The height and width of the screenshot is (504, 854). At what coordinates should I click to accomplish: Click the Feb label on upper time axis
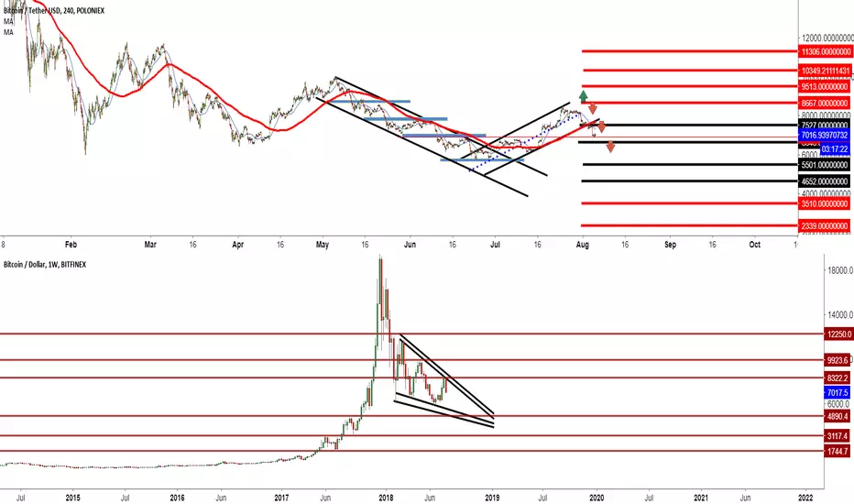[71, 245]
